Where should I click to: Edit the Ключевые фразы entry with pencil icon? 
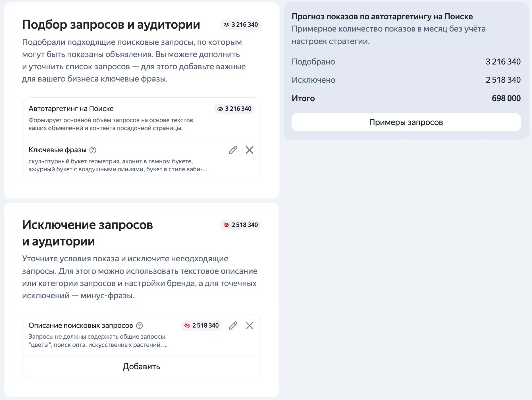tap(233, 150)
